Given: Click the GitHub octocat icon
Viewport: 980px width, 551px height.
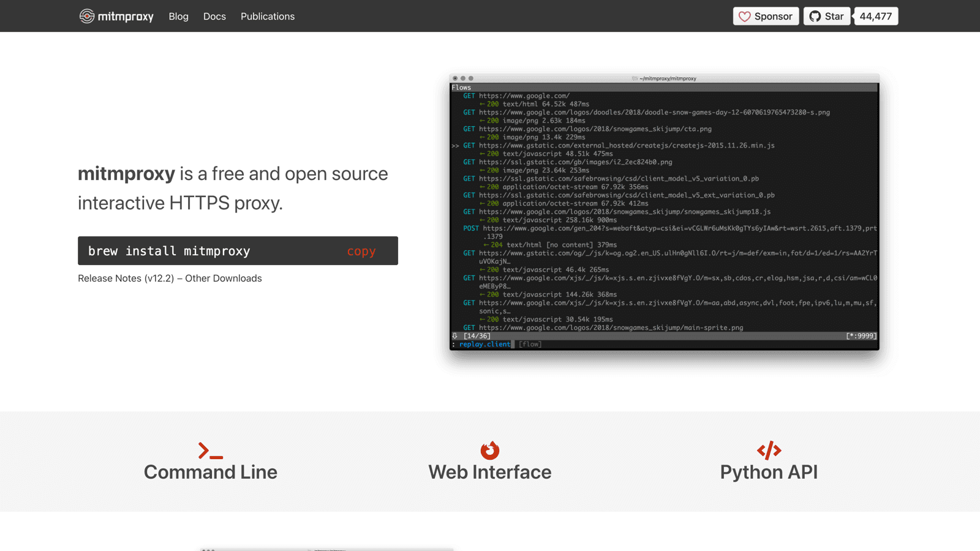Looking at the screenshot, I should [x=815, y=17].
